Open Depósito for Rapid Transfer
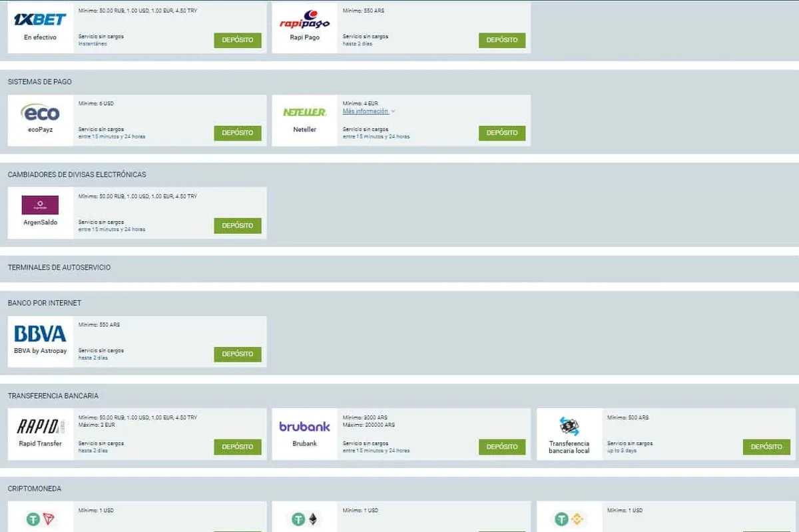Viewport: 799px width, 532px height. 238,447
